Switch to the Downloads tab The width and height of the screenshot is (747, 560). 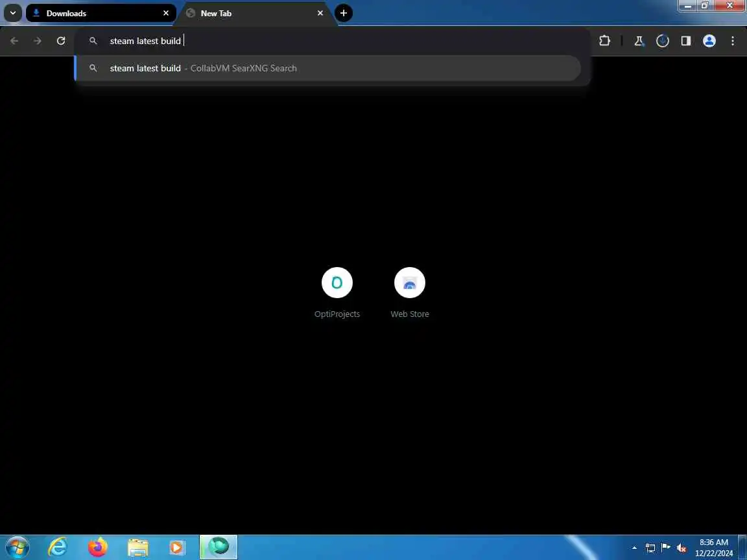101,14
